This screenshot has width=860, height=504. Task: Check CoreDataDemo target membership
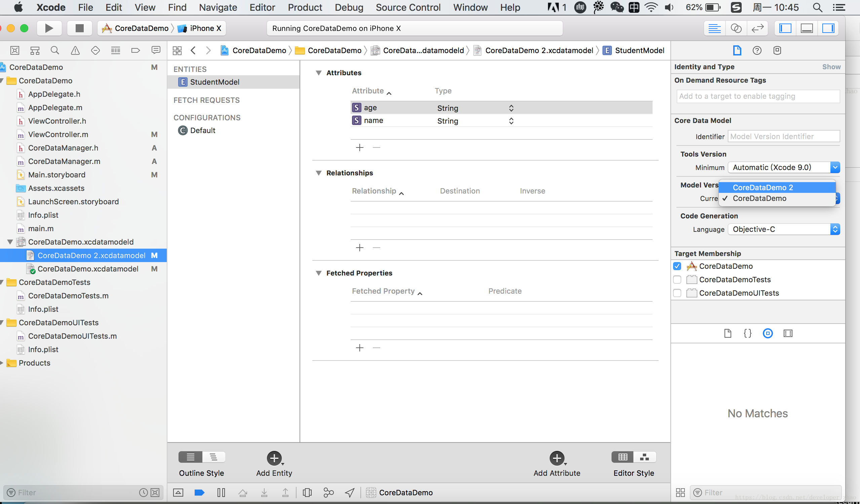coord(677,266)
